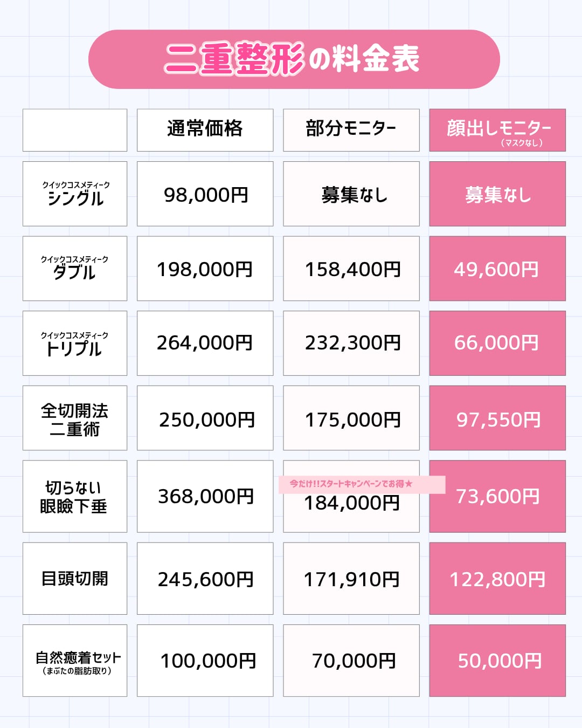Click the pink 49,600円 cell

pyautogui.click(x=497, y=268)
